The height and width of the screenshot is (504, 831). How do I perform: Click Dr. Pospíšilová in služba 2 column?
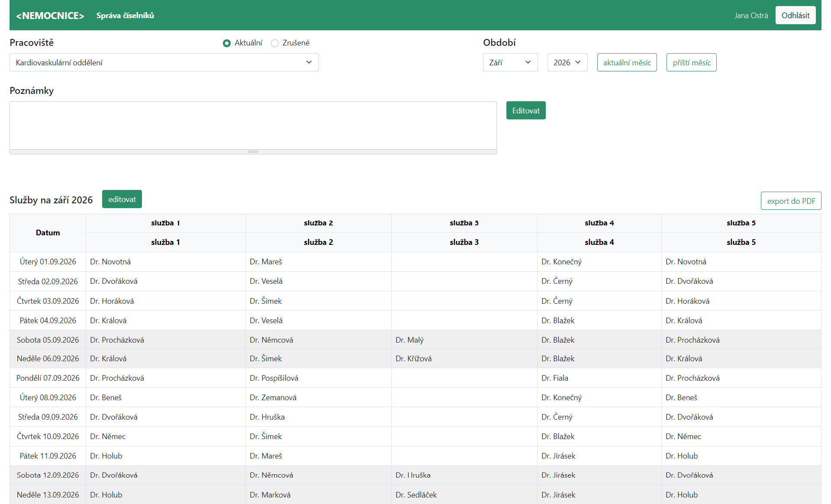[274, 378]
